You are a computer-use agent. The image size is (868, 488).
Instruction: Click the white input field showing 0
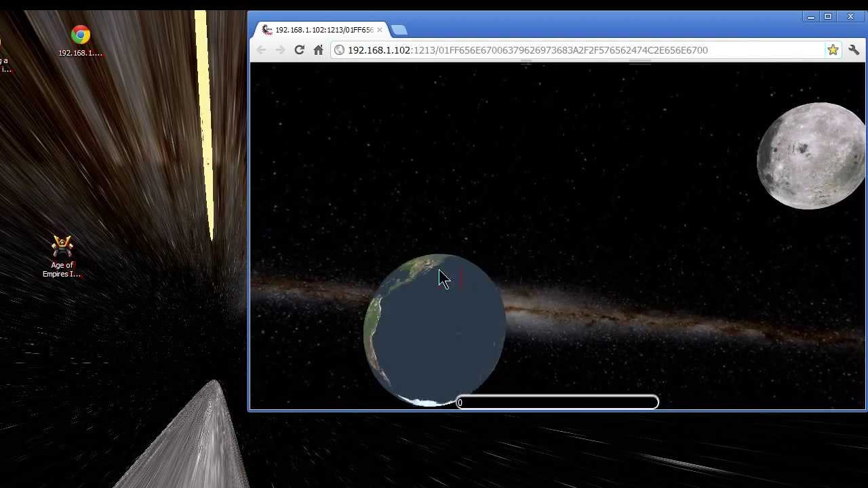557,403
